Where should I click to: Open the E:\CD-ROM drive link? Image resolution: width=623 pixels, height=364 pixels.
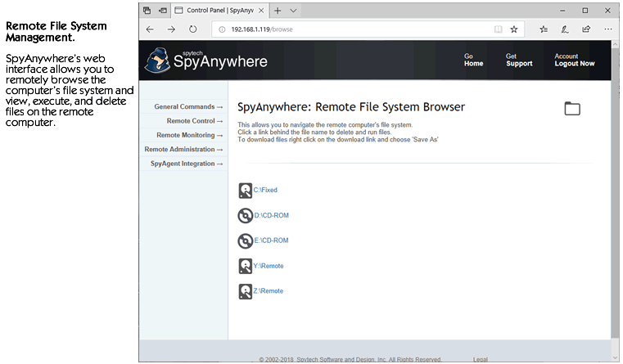(271, 240)
